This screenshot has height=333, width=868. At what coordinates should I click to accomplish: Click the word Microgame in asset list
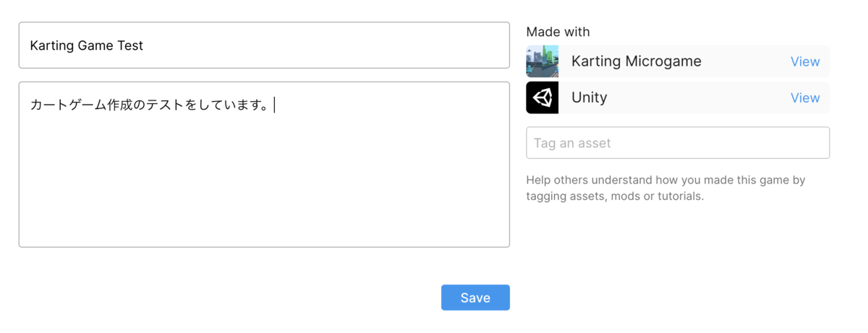coord(665,61)
